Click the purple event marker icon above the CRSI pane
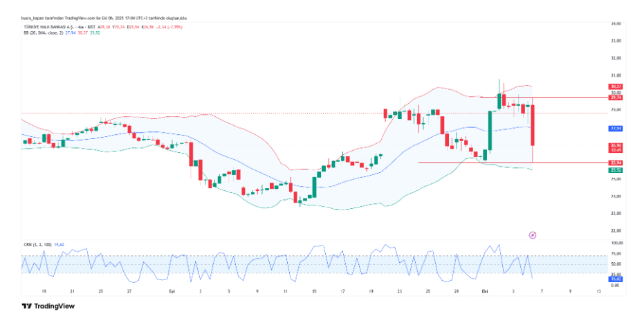The height and width of the screenshot is (323, 644). click(533, 235)
